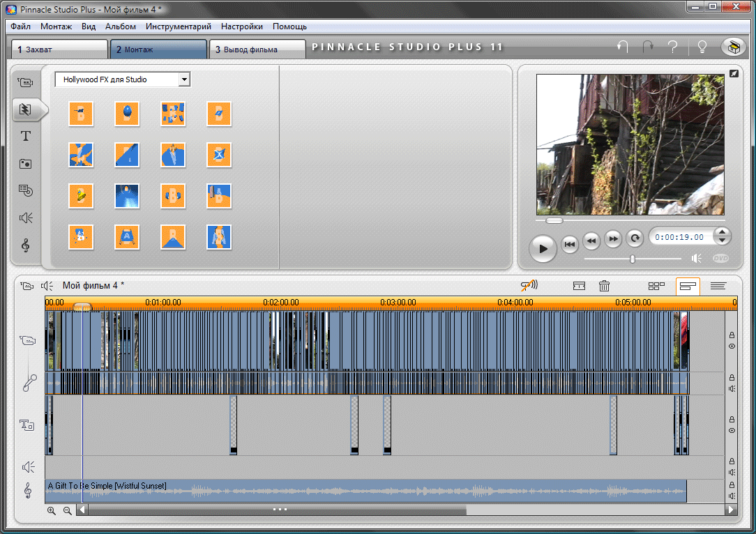Click the player volume slider handle
This screenshot has width=756, height=534.
(633, 259)
